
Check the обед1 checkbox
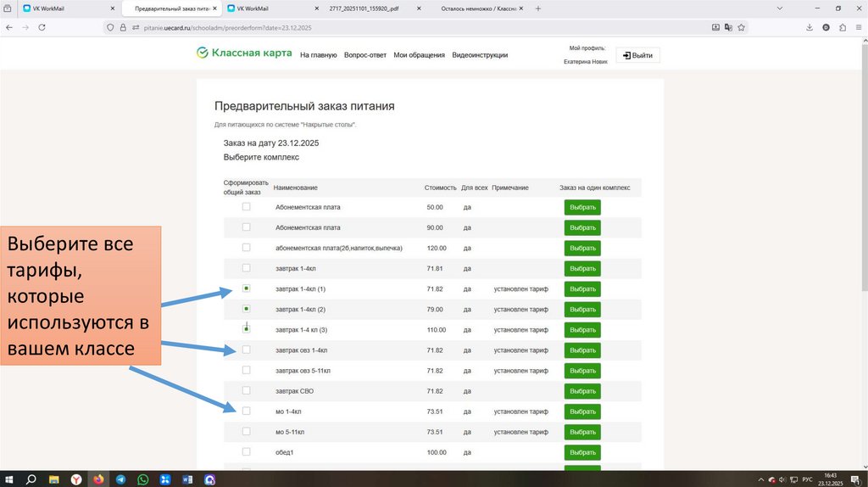tap(247, 452)
